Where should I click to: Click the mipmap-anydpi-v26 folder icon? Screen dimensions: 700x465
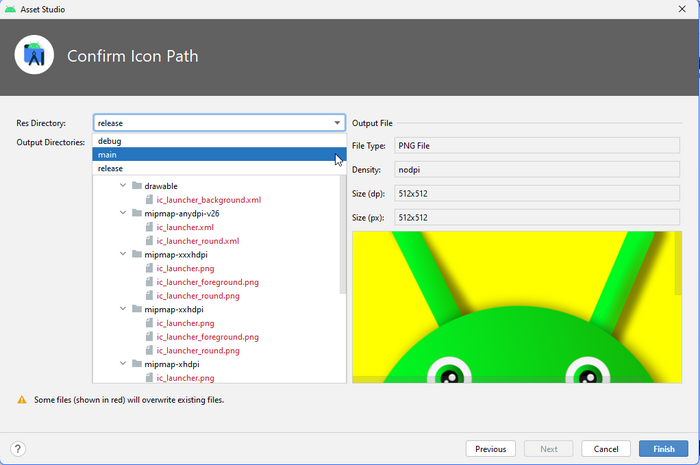[x=136, y=213]
